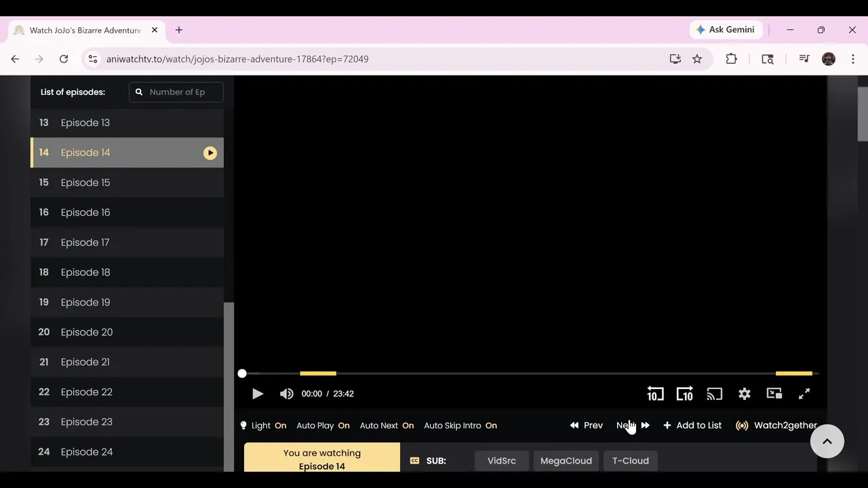Select Episode 22

[x=127, y=392]
